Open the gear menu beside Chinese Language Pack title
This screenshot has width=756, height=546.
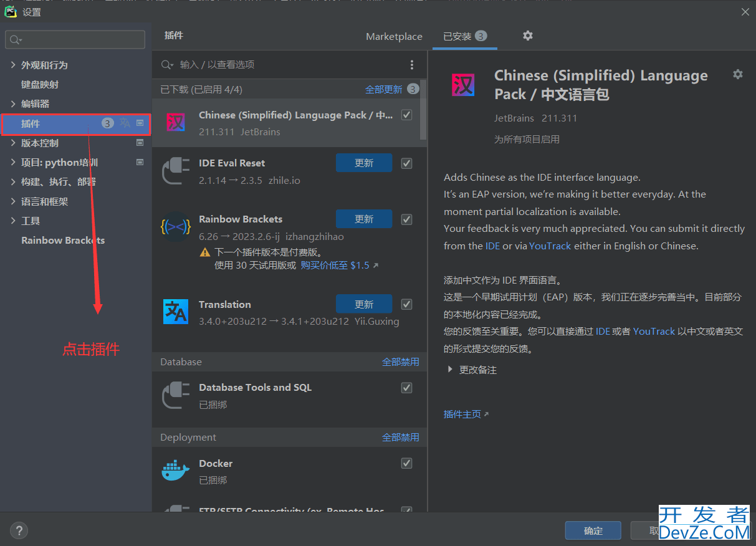tap(738, 74)
